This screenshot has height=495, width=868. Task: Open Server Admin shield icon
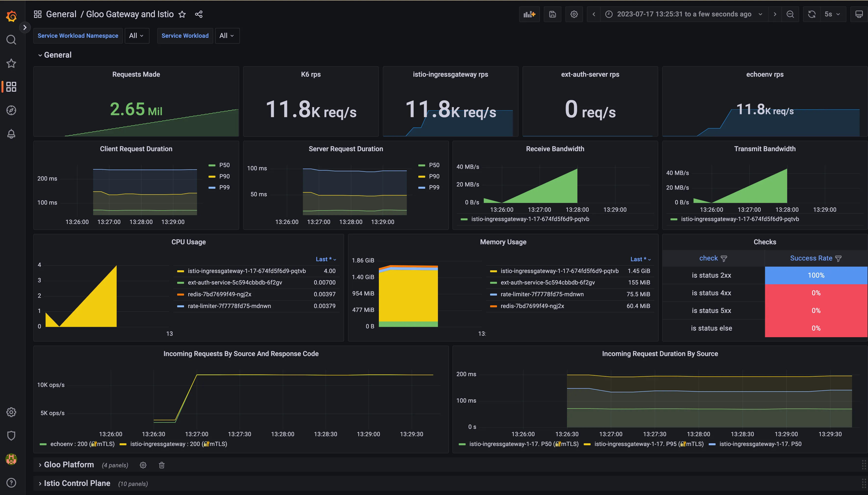(x=11, y=435)
